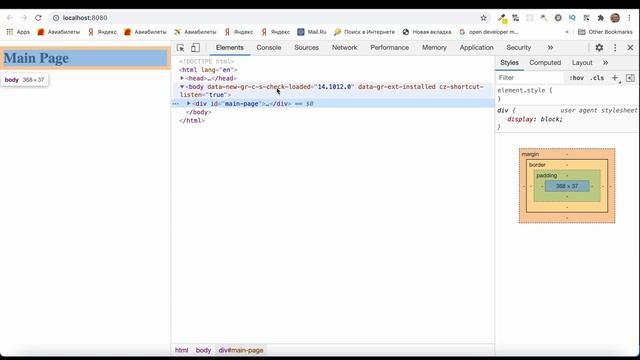
Task: Open the Поиск в Интернете bookmark
Action: point(364,31)
